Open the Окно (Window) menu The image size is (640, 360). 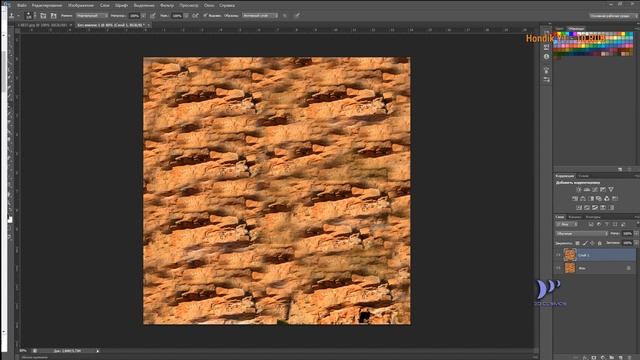coord(209,5)
